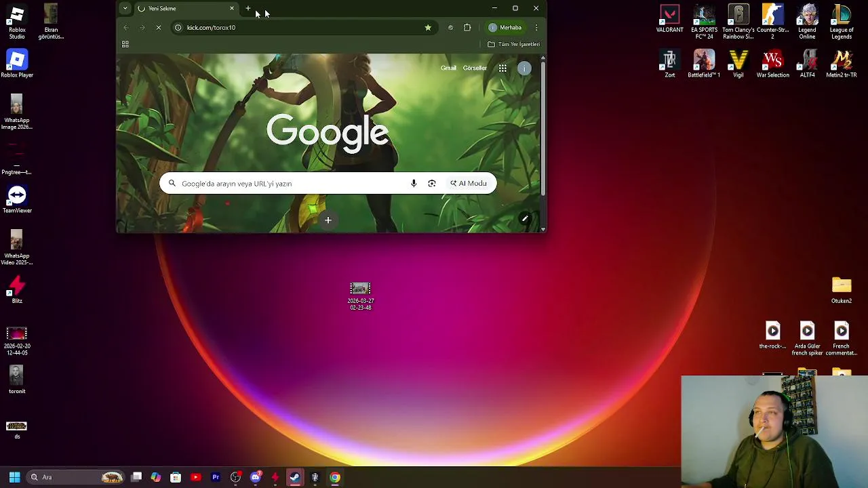Viewport: 868px width, 488px height.
Task: Open EA SPORTS FC 24 desktop icon
Action: (704, 22)
